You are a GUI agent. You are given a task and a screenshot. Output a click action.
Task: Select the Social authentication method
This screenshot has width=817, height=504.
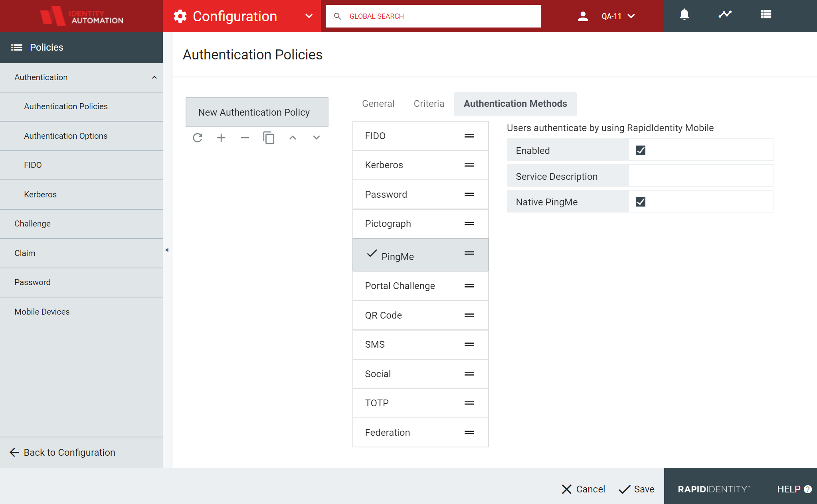(x=421, y=374)
